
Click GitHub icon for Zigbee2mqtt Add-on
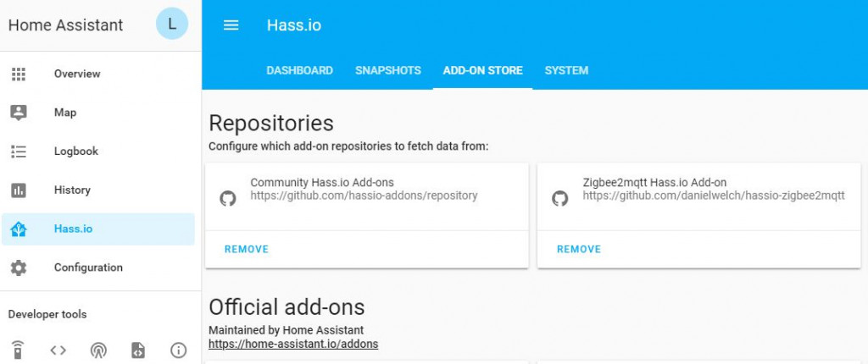pos(559,198)
